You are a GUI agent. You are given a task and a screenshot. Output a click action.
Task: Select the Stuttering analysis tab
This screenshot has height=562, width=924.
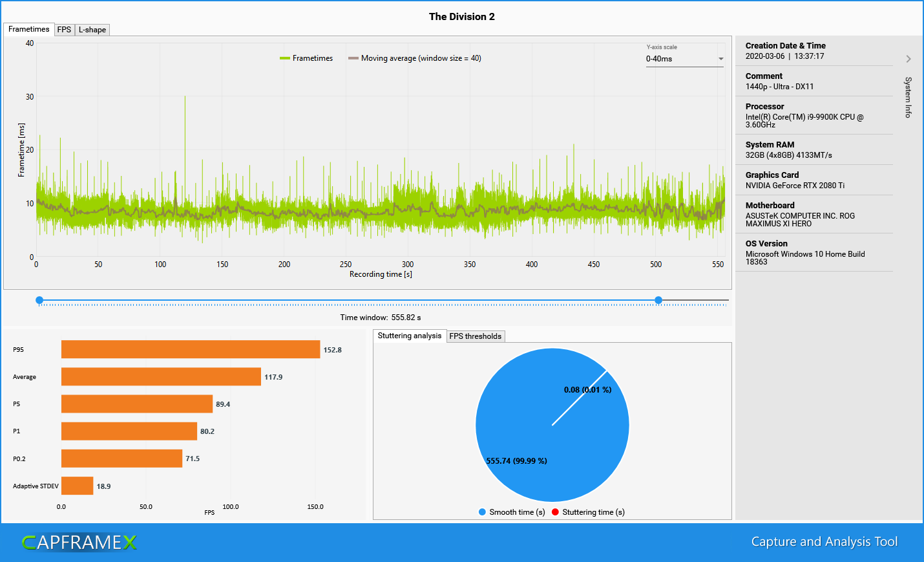coord(409,336)
